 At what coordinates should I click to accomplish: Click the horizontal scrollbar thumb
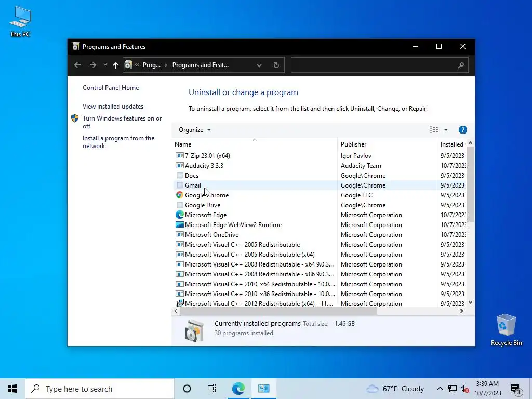pyautogui.click(x=278, y=311)
